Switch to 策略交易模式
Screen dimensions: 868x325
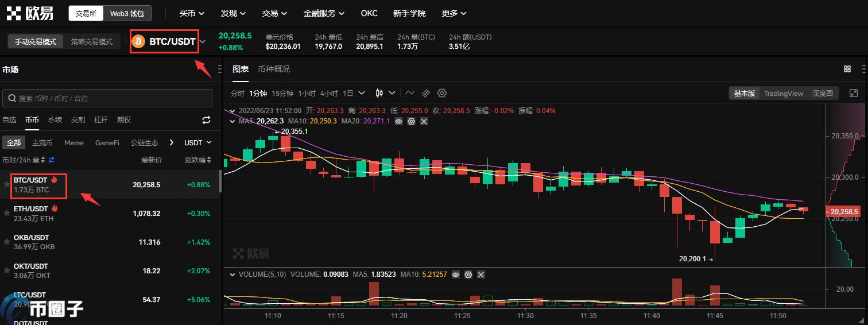[92, 42]
